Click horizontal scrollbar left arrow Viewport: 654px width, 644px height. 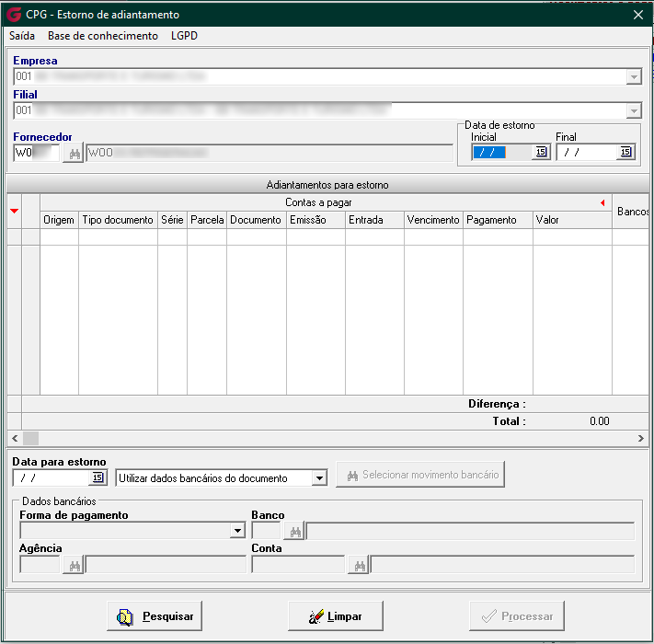(15, 438)
